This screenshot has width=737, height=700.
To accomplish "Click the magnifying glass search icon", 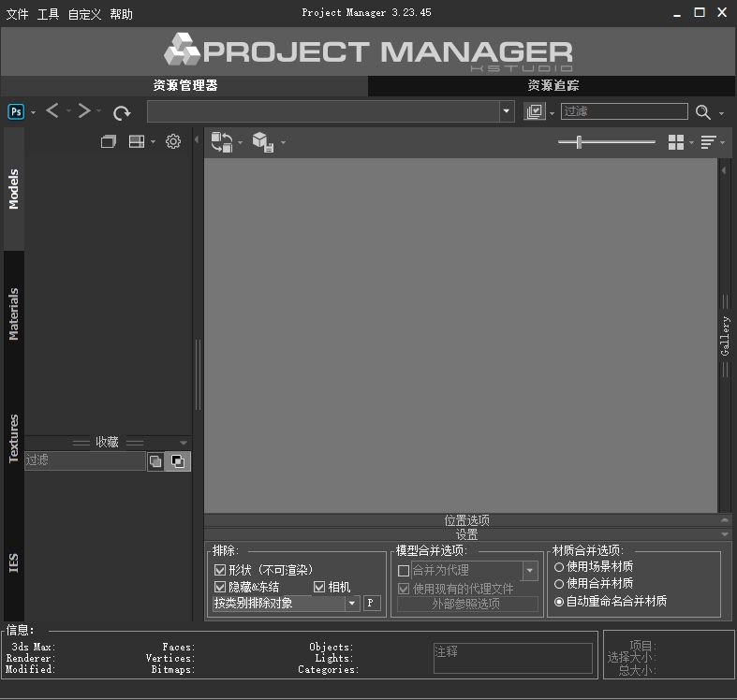I will click(703, 111).
